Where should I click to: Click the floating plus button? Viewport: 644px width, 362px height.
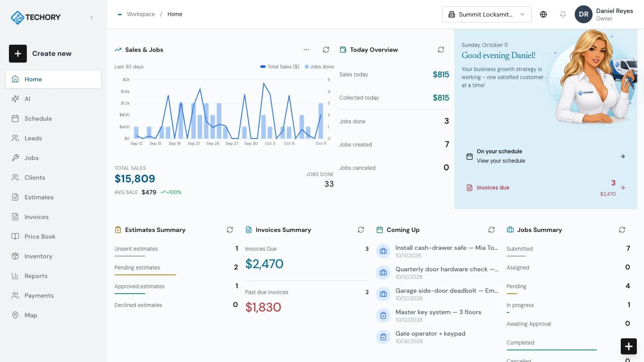pos(629,346)
